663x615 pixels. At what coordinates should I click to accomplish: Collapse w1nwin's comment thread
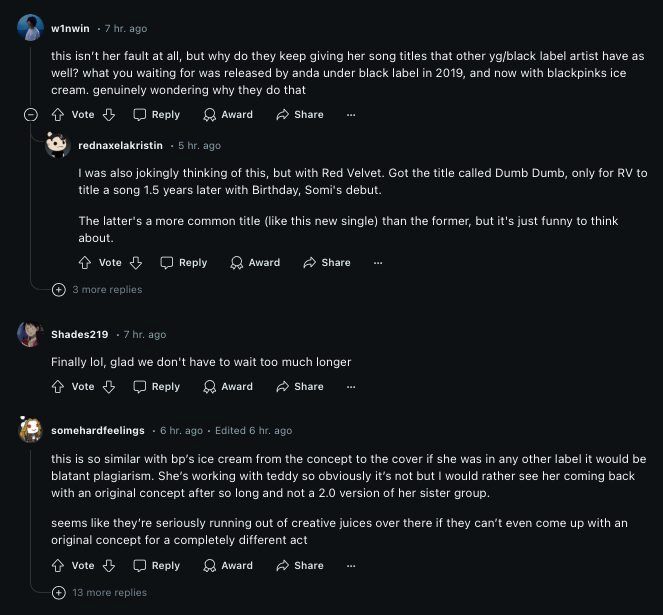point(30,115)
